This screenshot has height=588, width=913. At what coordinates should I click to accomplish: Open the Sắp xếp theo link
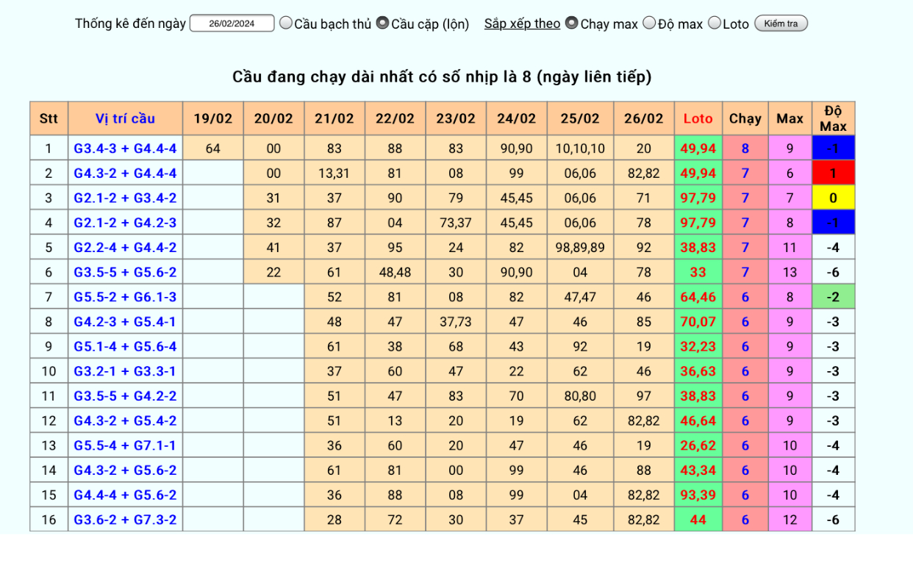coord(522,24)
